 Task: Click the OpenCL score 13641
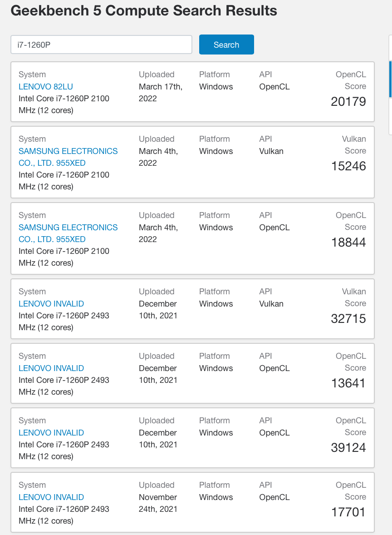[x=348, y=383]
